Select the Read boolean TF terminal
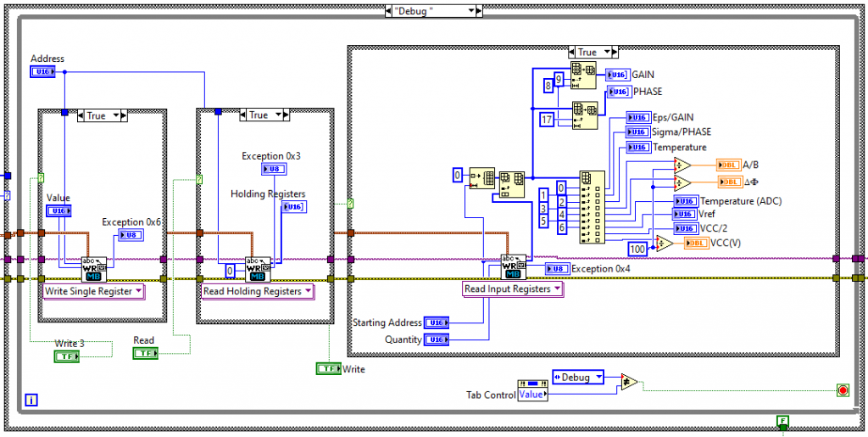 click(x=145, y=353)
